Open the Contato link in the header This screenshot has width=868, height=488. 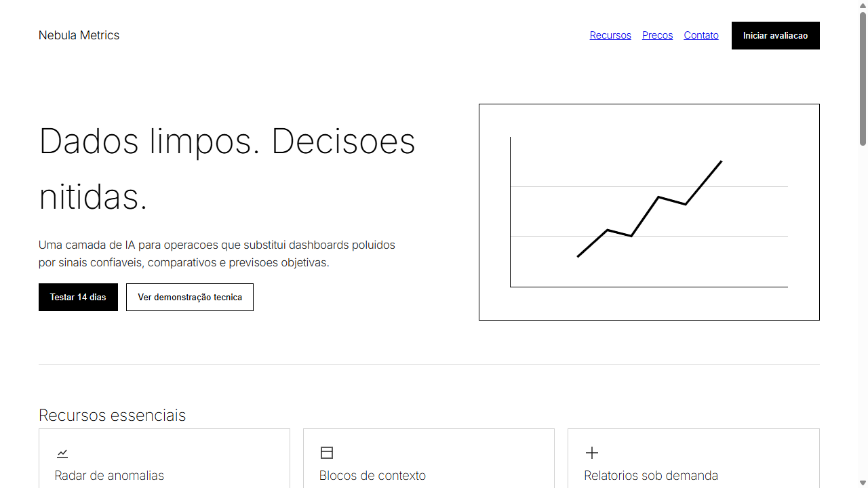click(x=701, y=35)
